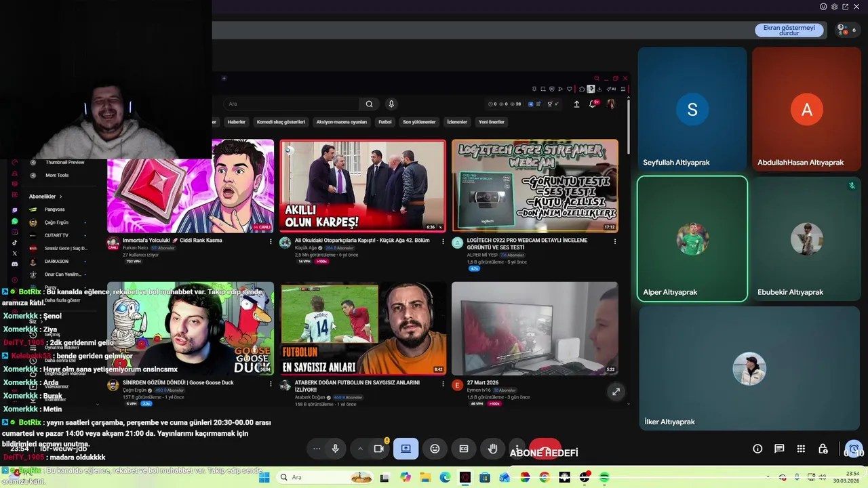Click the Opera AI toolbar button
Screen dimensions: 868x488
pos(612,89)
